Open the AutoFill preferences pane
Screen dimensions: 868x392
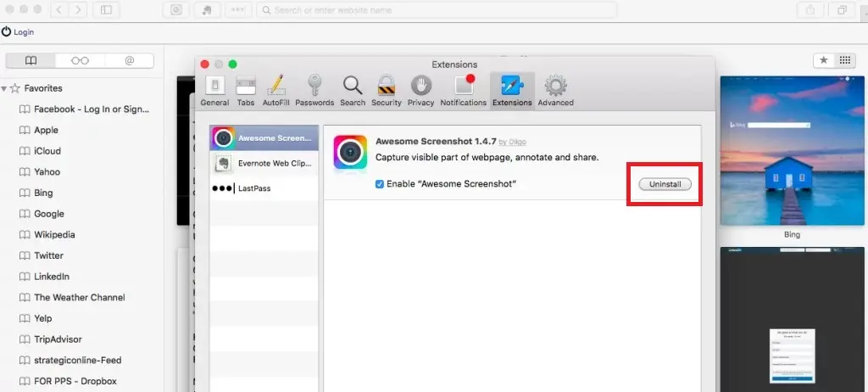tap(275, 92)
